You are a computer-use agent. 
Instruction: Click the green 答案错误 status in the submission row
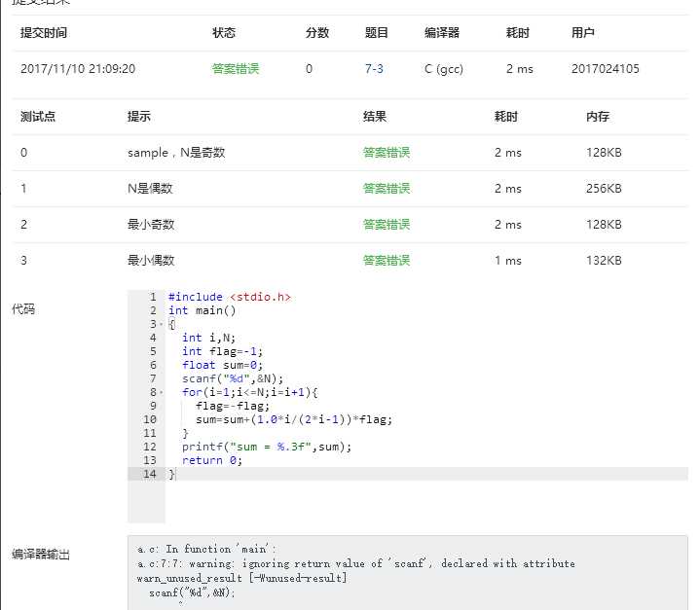pos(236,69)
